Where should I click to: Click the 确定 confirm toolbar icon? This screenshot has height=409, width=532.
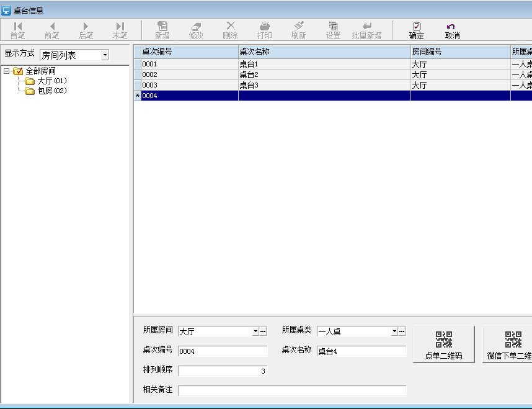click(417, 26)
